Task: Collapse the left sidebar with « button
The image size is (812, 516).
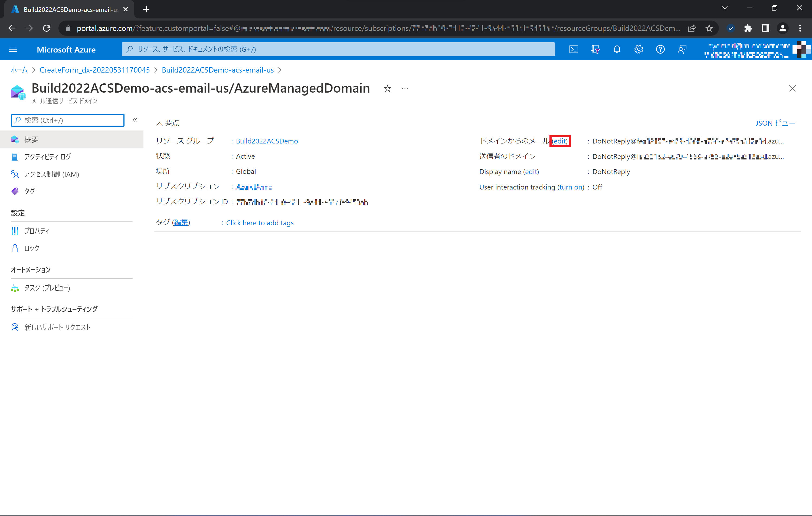Action: [x=135, y=120]
